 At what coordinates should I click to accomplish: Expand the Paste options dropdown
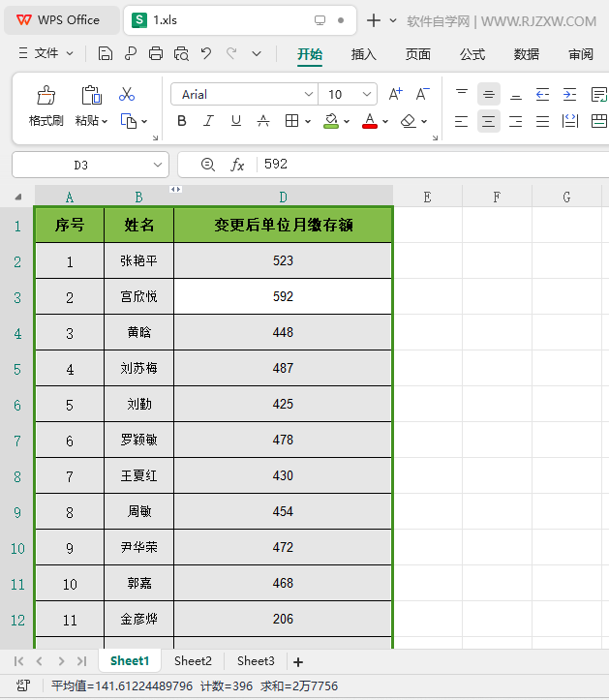105,121
